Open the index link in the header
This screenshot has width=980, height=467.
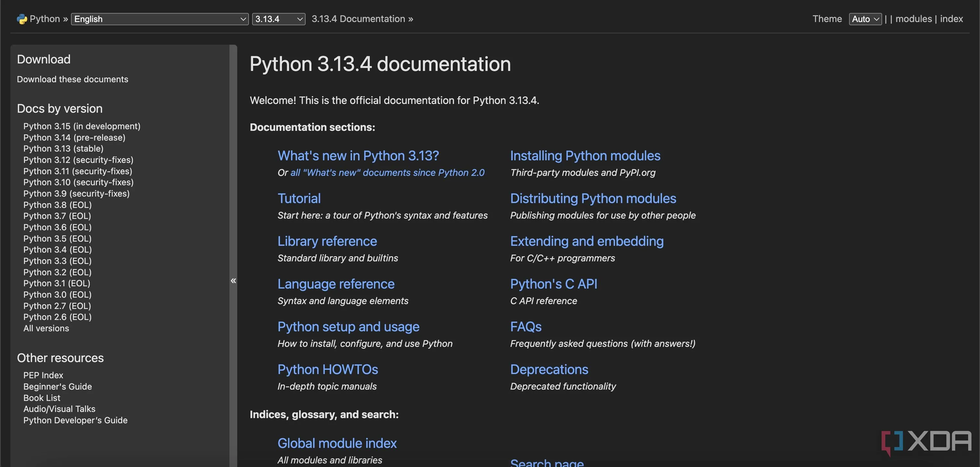click(x=951, y=19)
